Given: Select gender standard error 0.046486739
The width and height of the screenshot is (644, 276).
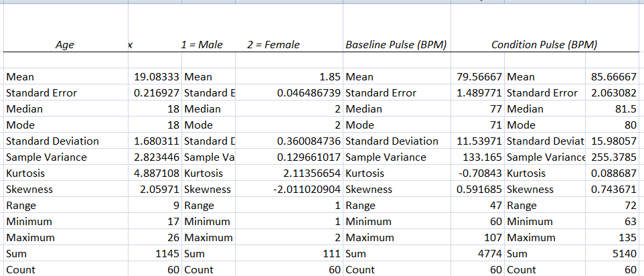Looking at the screenshot, I should tap(309, 93).
